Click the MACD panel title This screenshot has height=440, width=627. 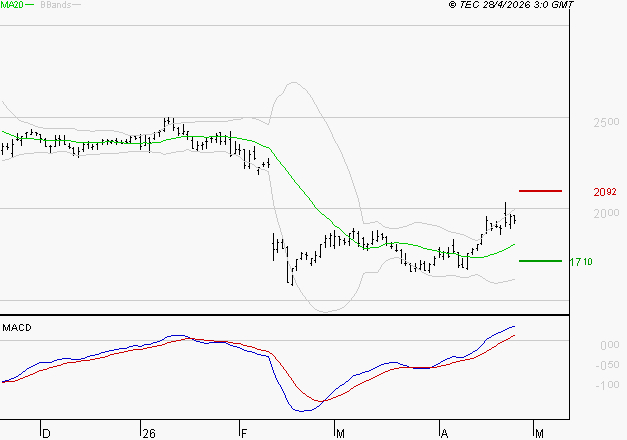coord(17,328)
